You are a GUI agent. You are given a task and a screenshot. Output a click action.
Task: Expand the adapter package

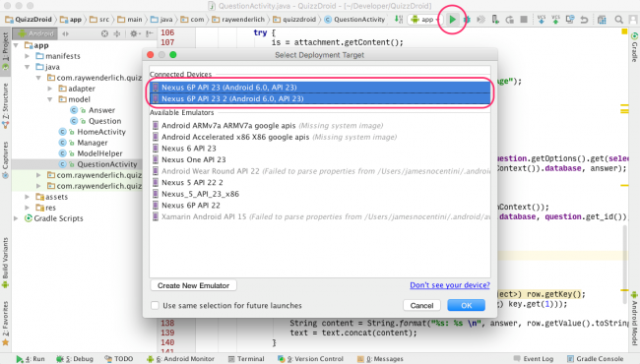50,89
